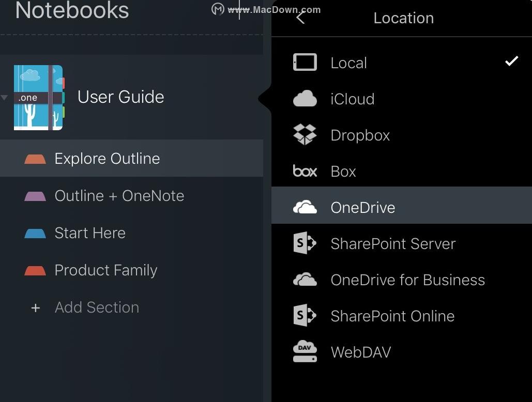The image size is (532, 402).
Task: Select SharePoint Server location
Action: tap(402, 243)
